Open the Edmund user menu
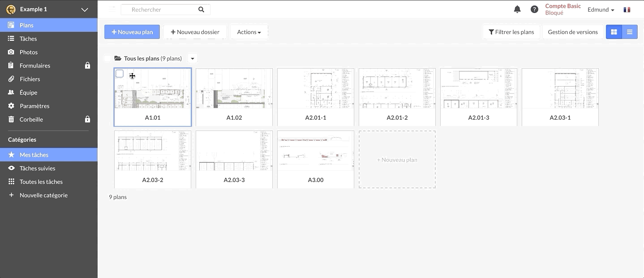This screenshot has height=278, width=644. pyautogui.click(x=601, y=9)
